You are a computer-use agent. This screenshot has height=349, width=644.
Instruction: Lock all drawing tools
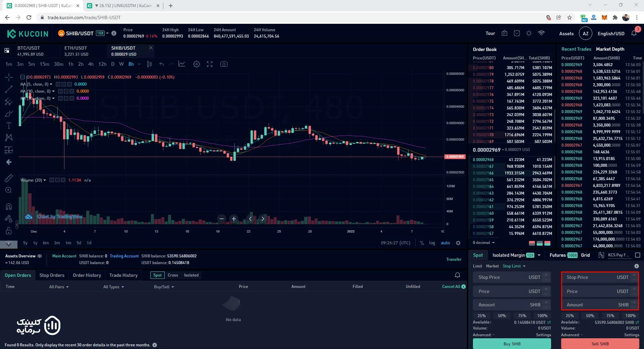pyautogui.click(x=9, y=231)
